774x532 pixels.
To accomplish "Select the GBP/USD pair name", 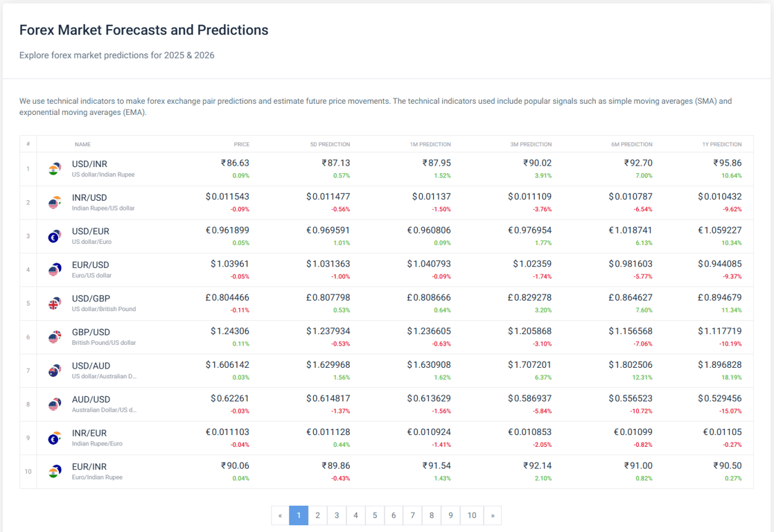I will 90,332.
